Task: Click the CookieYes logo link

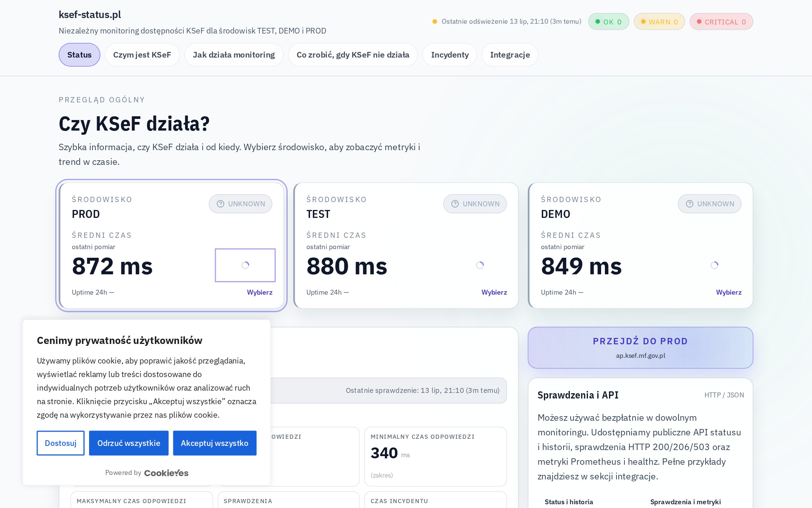Action: click(166, 473)
